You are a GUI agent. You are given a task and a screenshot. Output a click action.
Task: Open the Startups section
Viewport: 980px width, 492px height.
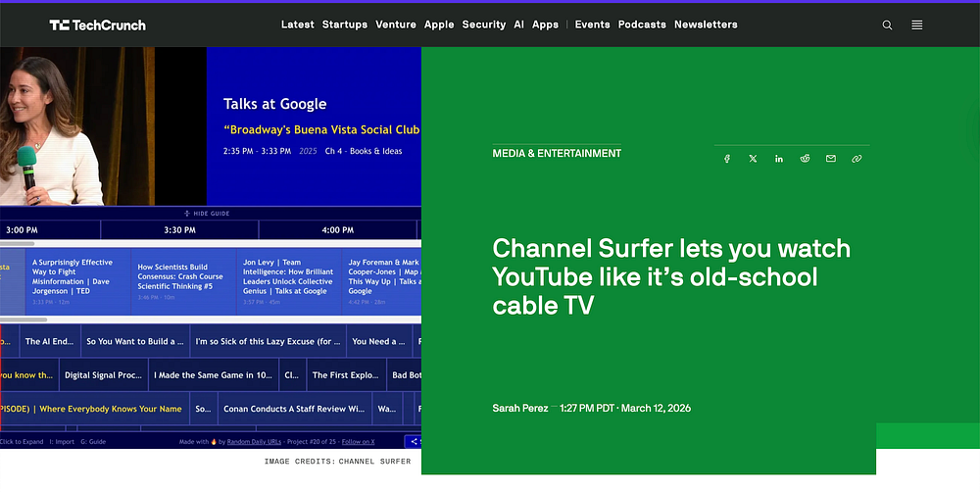pos(344,25)
